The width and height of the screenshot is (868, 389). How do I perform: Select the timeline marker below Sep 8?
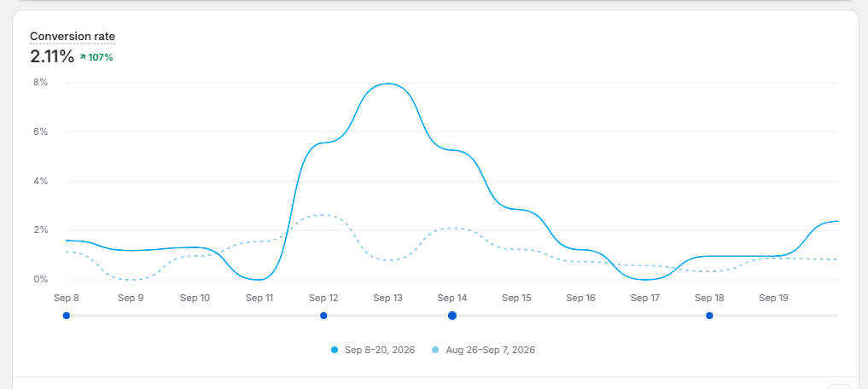[x=67, y=316]
